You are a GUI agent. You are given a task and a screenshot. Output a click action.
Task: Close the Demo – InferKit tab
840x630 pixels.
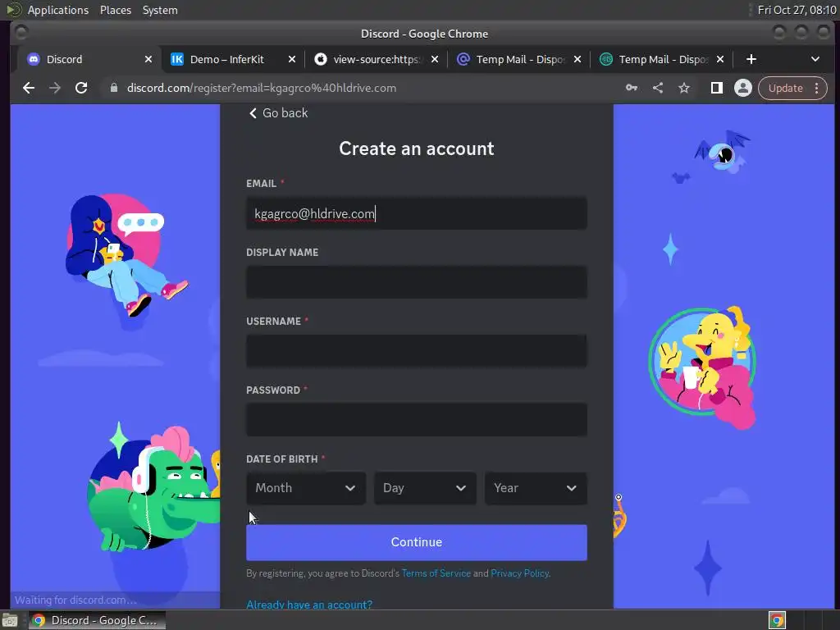(x=292, y=59)
